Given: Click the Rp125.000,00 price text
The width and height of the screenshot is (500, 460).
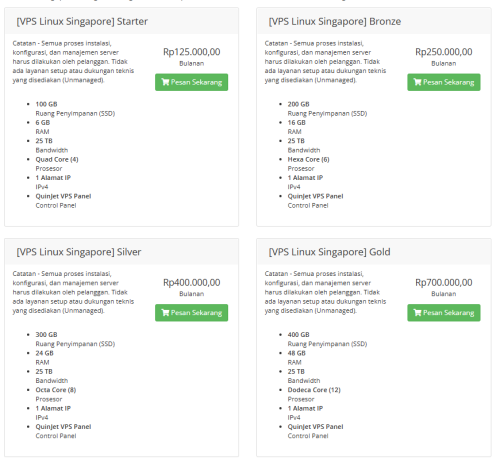Looking at the screenshot, I should coord(192,52).
